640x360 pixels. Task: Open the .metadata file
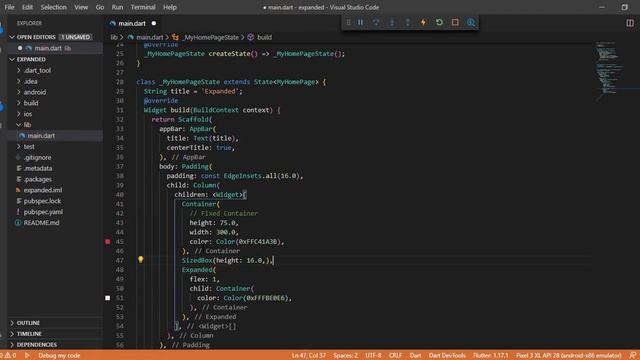coord(38,169)
